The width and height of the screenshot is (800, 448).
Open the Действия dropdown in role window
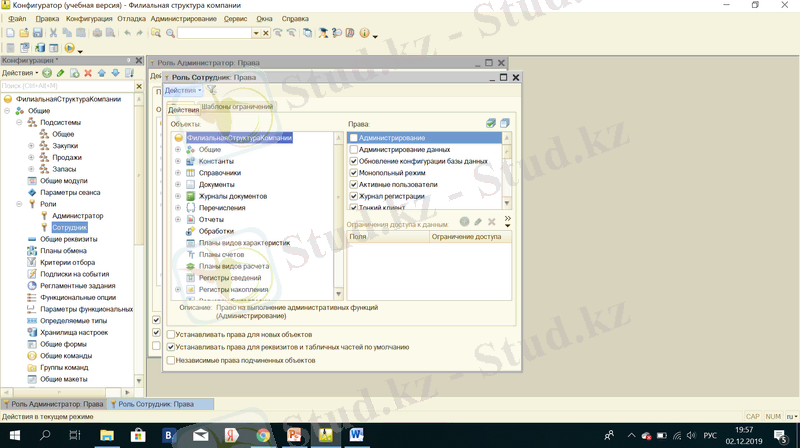[x=183, y=91]
